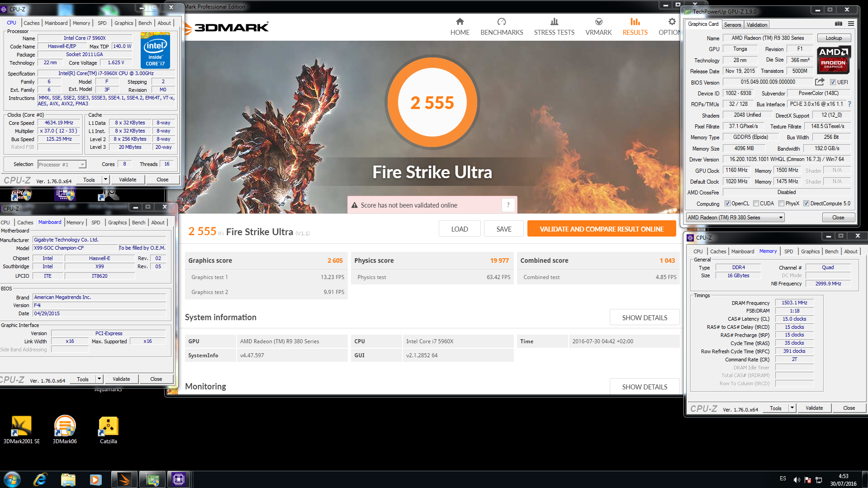Click the AMD Radeon logo in GPU-Z

point(834,59)
